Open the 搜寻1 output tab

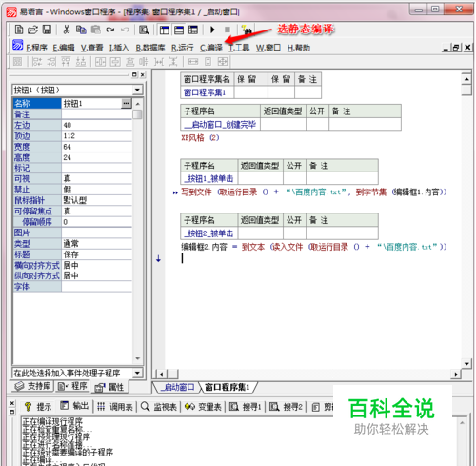[246, 407]
